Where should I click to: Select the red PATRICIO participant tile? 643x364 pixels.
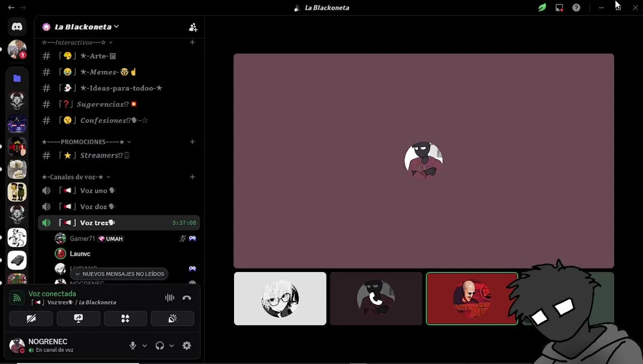pos(472,298)
